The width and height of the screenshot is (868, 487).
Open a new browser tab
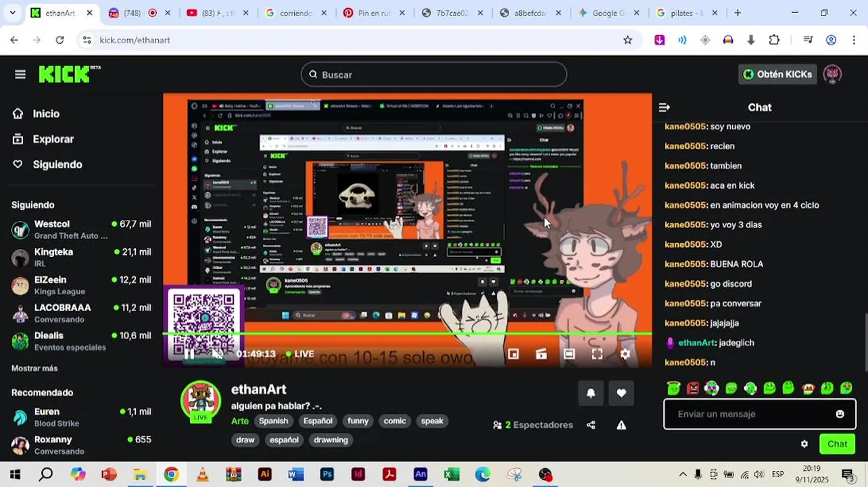click(738, 13)
